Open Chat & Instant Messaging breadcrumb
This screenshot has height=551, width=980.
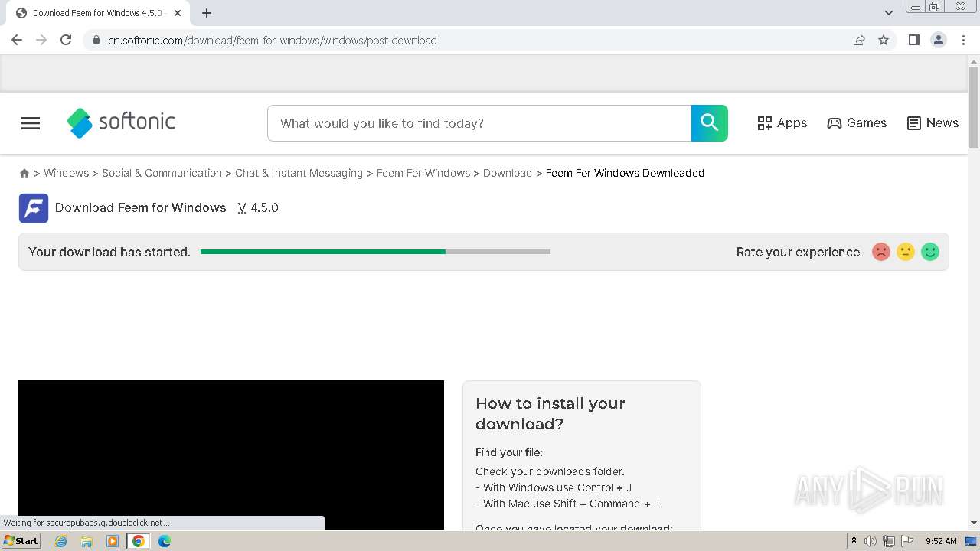pyautogui.click(x=299, y=173)
